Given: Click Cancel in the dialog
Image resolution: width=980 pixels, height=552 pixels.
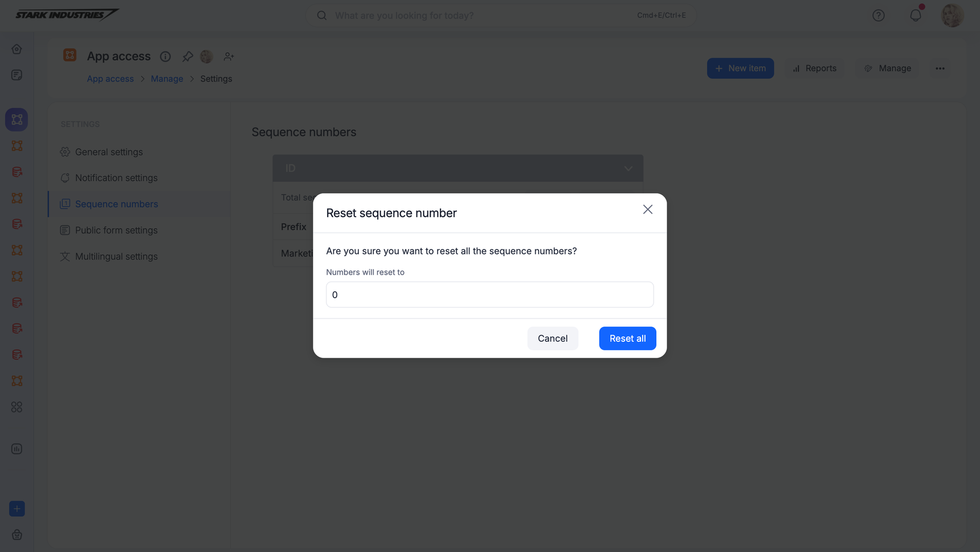Looking at the screenshot, I should tap(552, 338).
